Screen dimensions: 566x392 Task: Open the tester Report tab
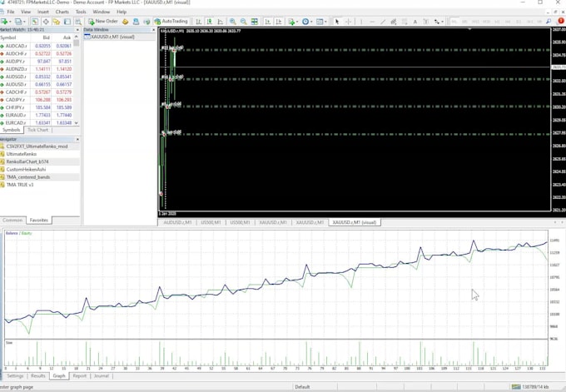79,375
